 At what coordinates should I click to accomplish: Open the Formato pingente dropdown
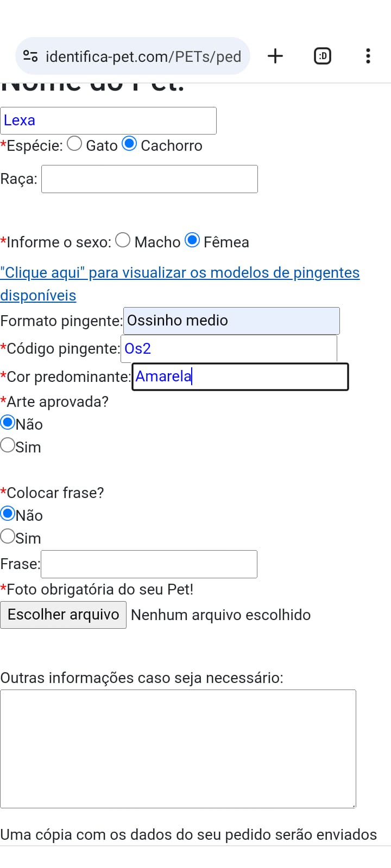point(231,321)
